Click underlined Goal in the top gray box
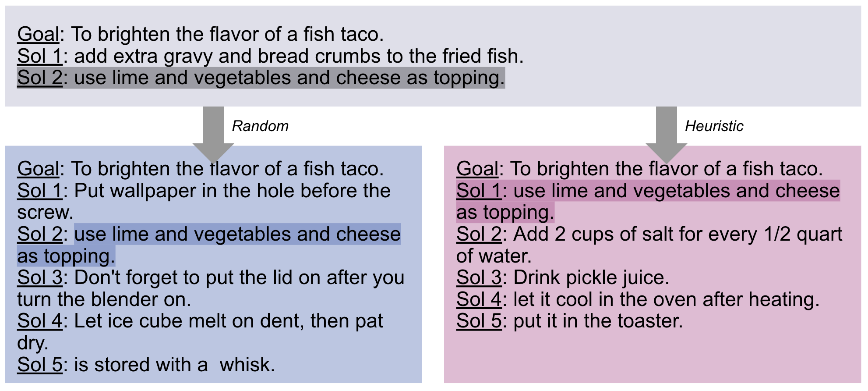This screenshot has height=391, width=868. 38,34
